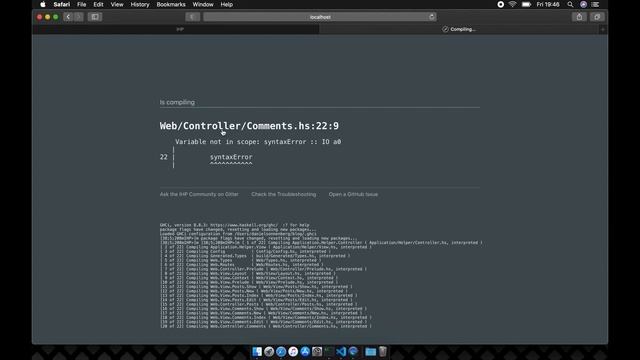Open the Downloads folder in the Dock
This screenshot has width=640, height=360.
click(x=371, y=351)
